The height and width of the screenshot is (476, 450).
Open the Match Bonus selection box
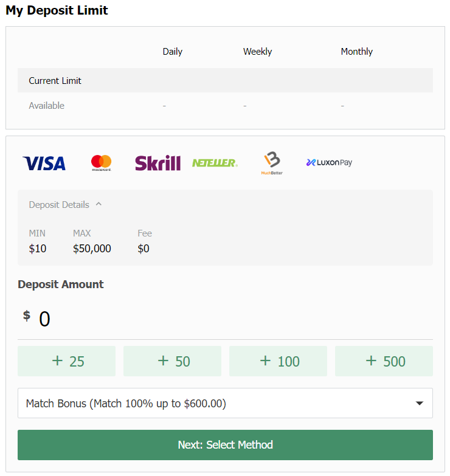(225, 403)
